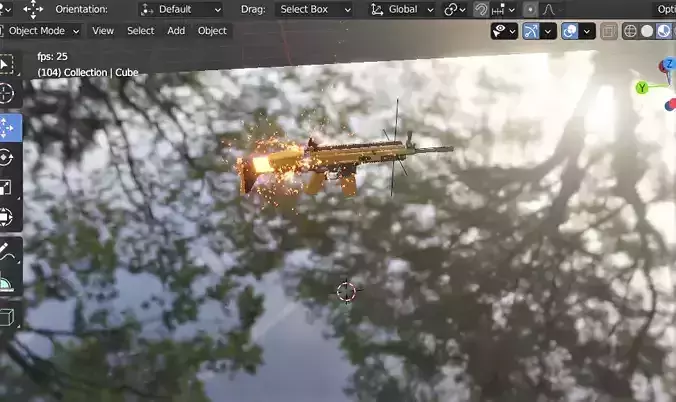
Task: Toggle proportional editing
Action: pos(530,9)
